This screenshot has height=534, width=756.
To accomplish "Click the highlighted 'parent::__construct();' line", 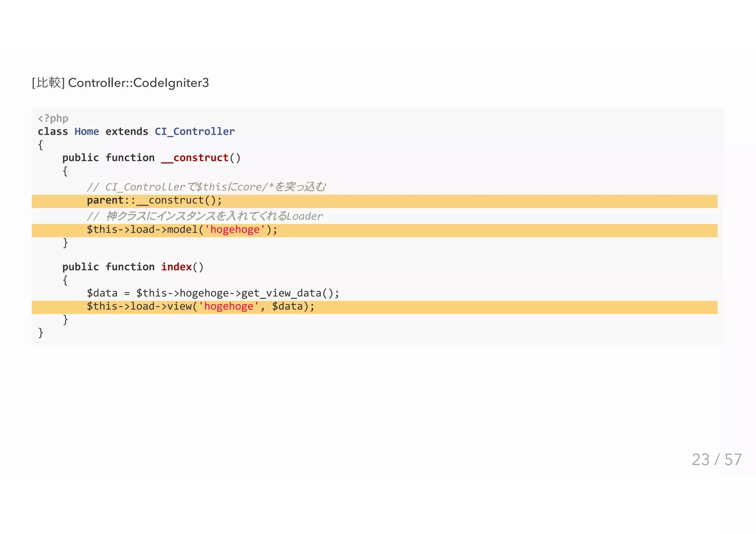I will point(375,201).
